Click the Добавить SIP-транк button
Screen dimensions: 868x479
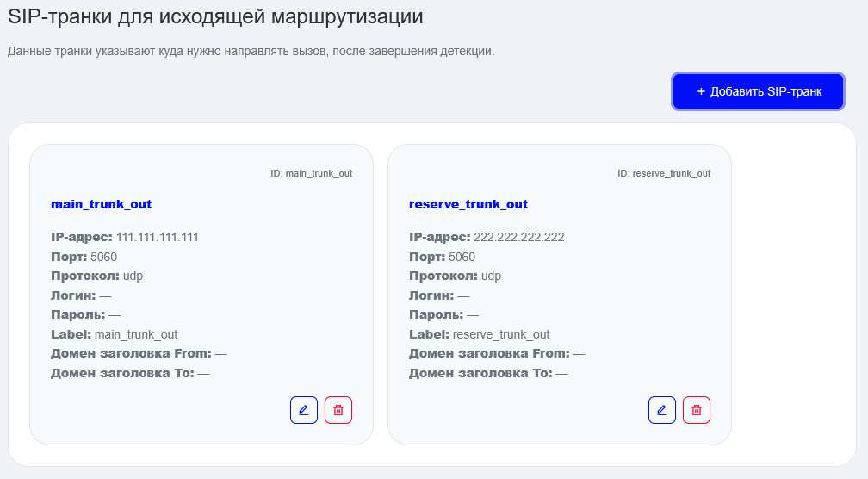click(758, 91)
